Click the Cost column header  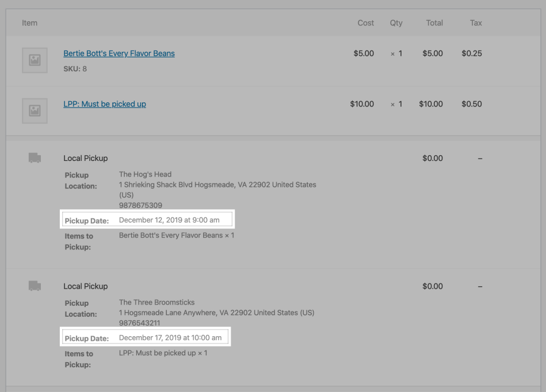coord(365,23)
